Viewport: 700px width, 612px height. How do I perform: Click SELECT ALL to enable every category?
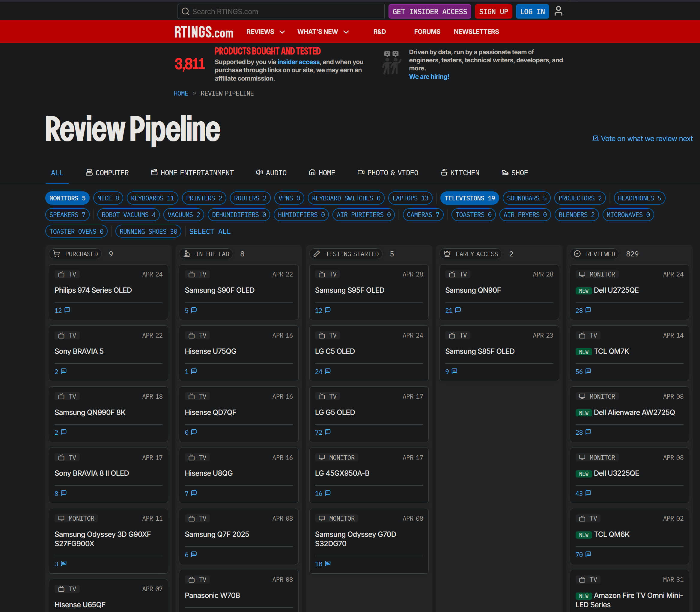click(210, 231)
